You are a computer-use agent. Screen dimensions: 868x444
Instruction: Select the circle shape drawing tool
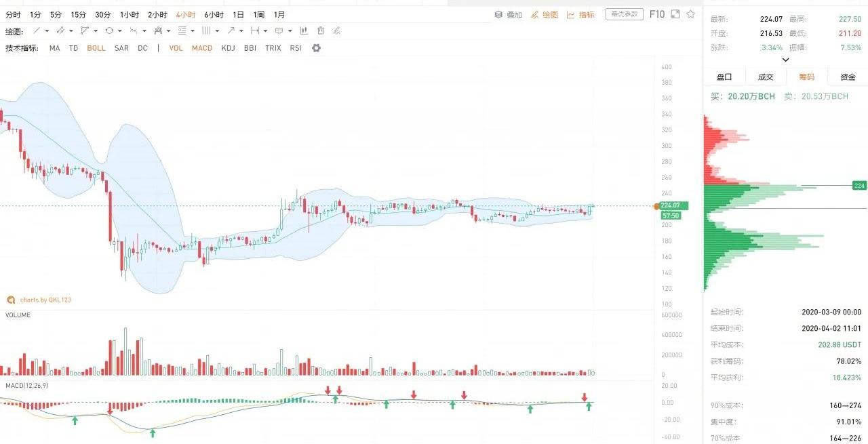pos(109,31)
